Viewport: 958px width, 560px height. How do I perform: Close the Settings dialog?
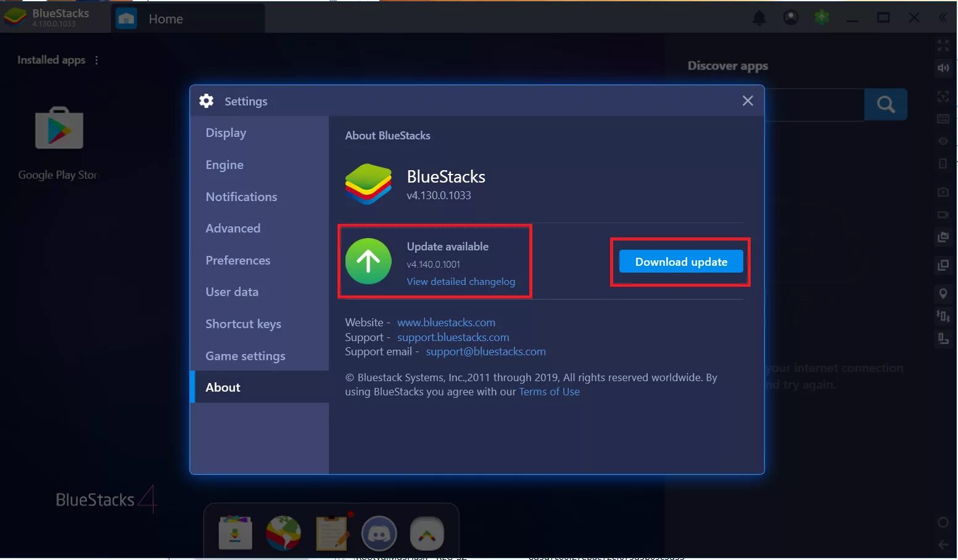pyautogui.click(x=748, y=101)
